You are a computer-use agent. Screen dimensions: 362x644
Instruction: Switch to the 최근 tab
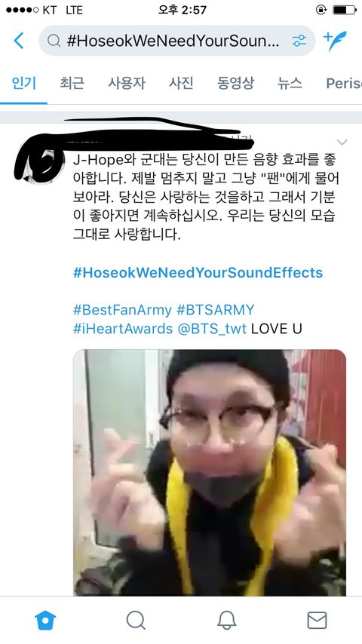click(72, 83)
